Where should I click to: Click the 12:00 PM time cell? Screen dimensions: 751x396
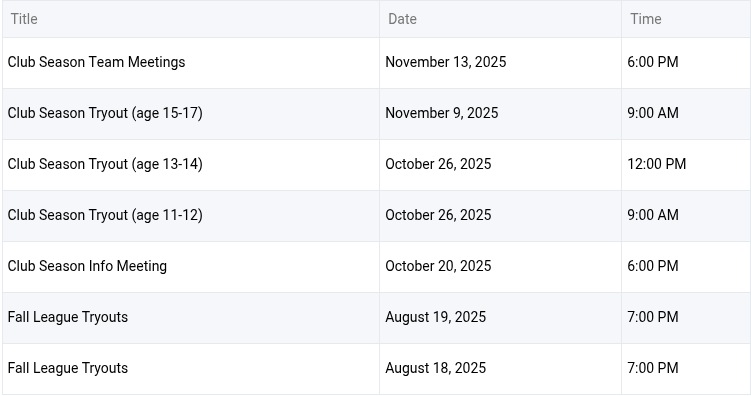point(657,164)
